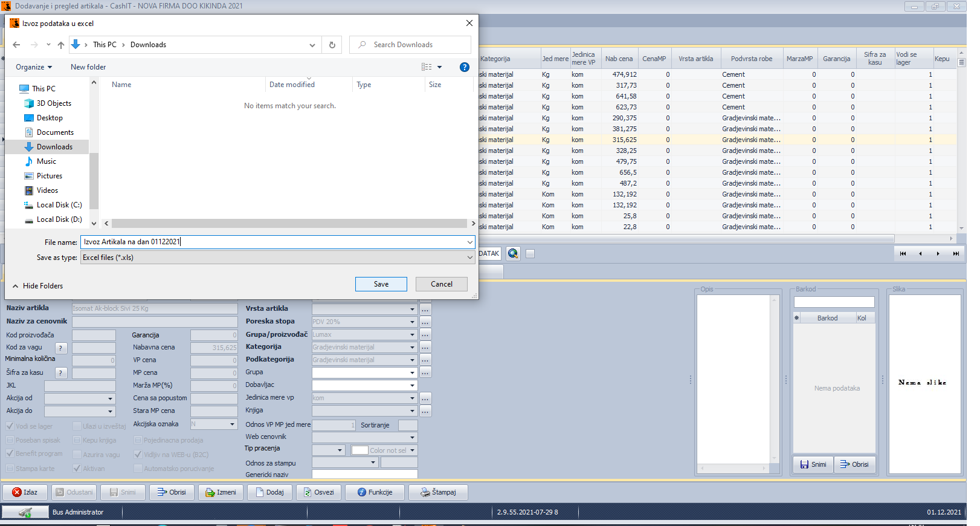Screen dimensions: 980x526
Task: Click the Šifra za kasu help question button
Action: [x=61, y=373]
